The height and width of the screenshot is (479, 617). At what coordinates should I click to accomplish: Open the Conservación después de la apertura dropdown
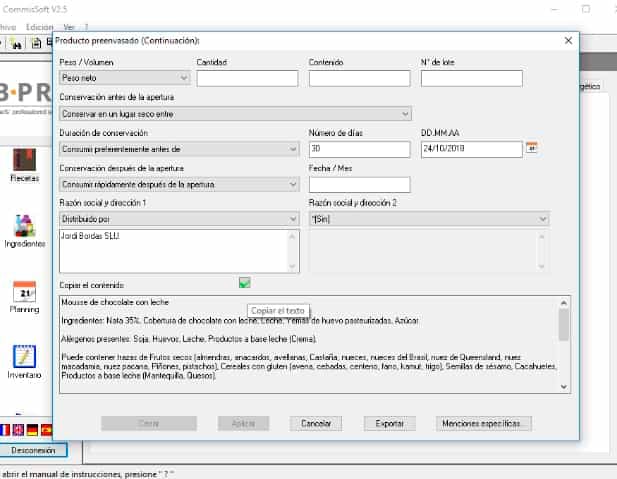pyautogui.click(x=293, y=184)
